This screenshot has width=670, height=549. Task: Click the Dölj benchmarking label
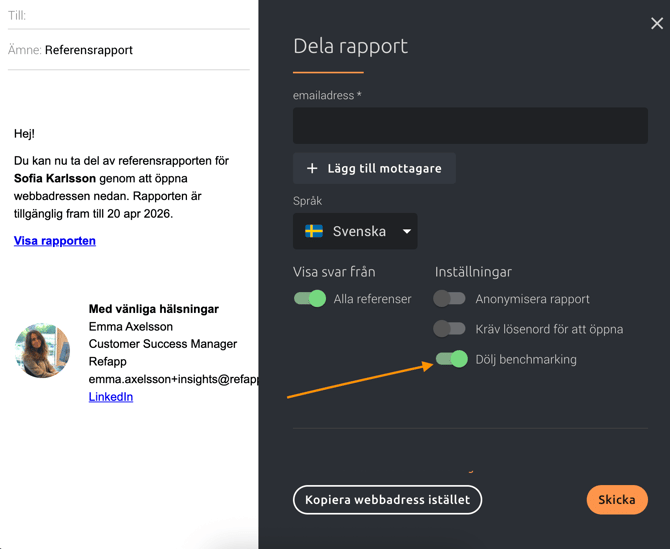pos(526,359)
